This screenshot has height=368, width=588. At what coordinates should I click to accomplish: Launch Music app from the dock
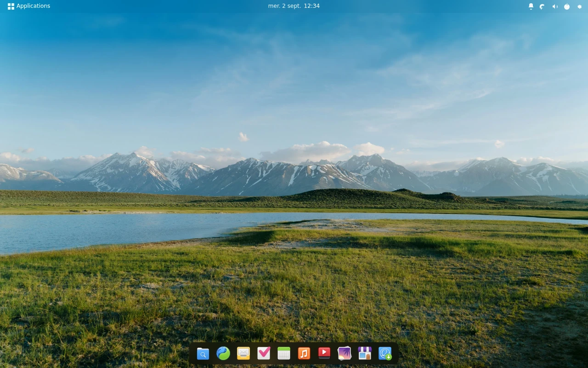tap(304, 353)
